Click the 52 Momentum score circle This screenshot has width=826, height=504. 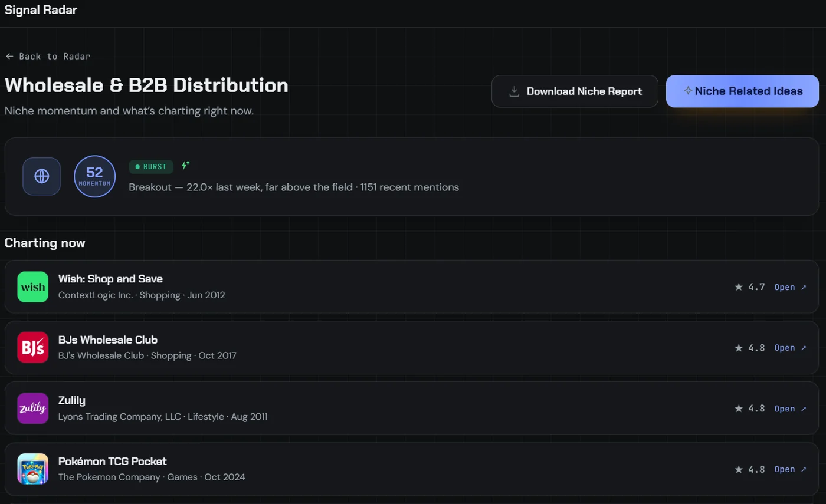94,176
